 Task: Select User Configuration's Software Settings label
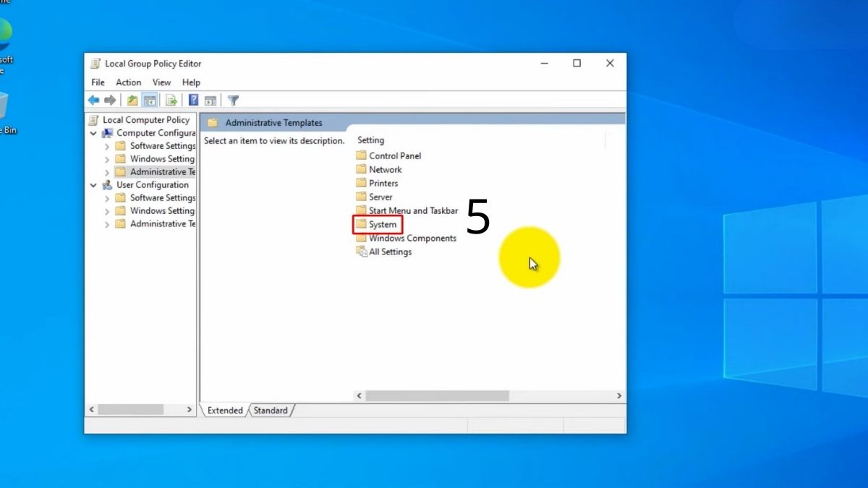[163, 198]
